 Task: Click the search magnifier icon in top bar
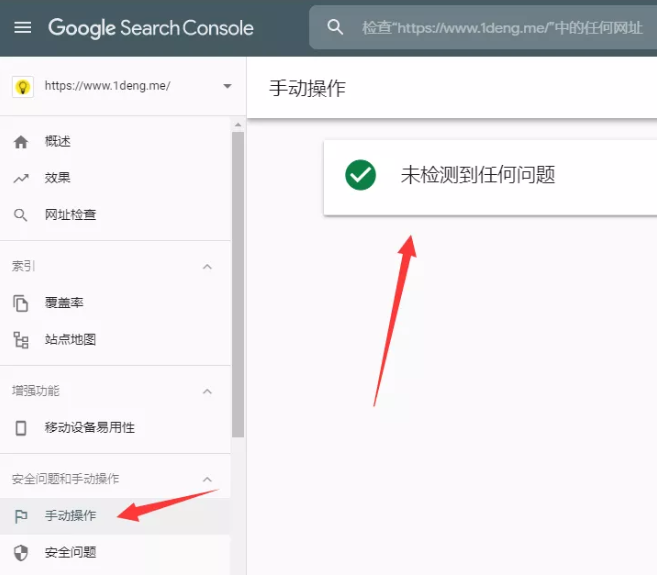tap(335, 27)
